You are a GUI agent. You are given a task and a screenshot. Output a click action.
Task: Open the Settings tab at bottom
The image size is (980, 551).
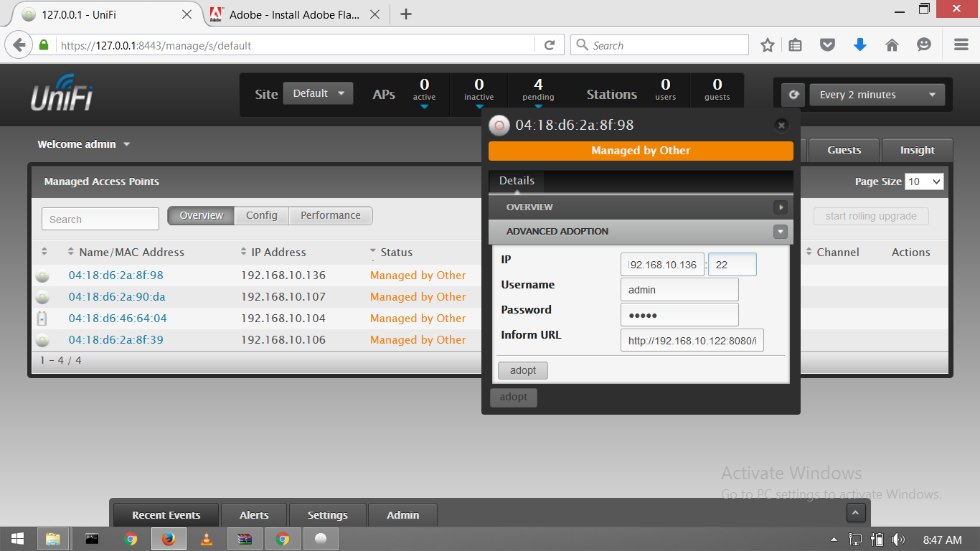point(327,515)
